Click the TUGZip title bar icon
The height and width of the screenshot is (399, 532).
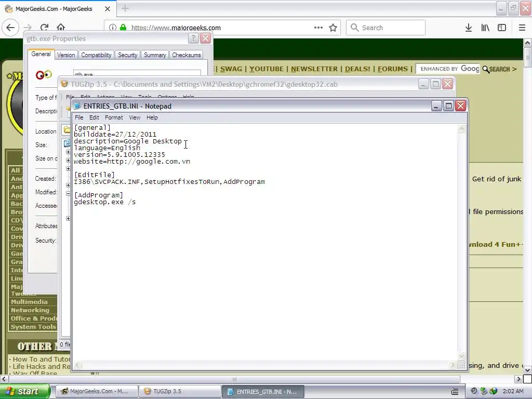click(64, 84)
